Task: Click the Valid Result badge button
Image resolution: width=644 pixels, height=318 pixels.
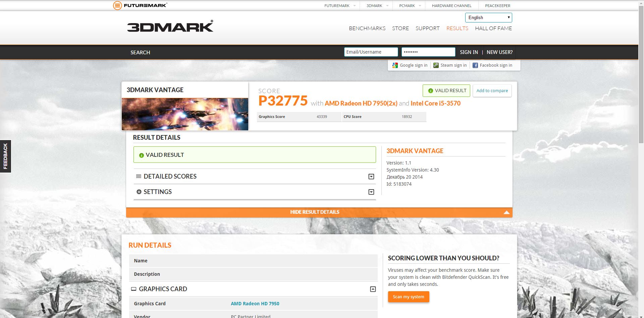Action: click(x=446, y=91)
